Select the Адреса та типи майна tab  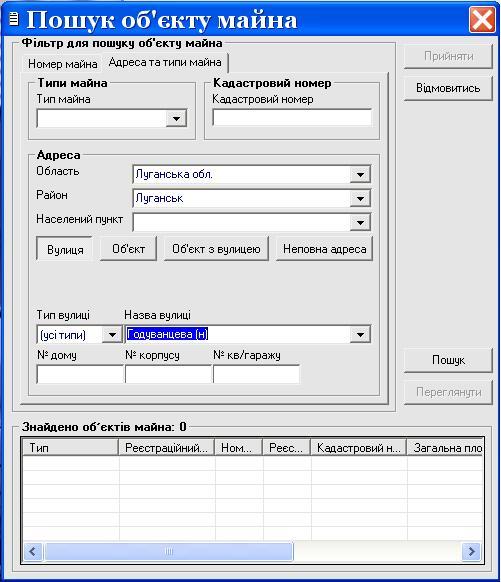[165, 62]
